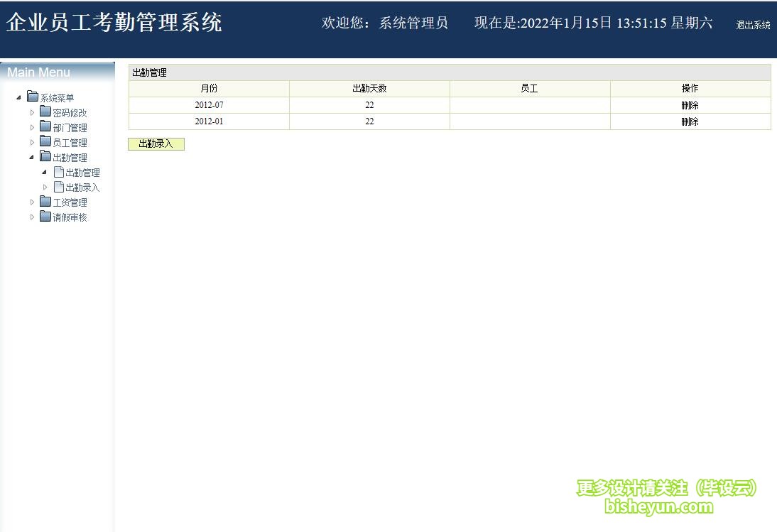Collapse the 出勤管理 folder arrow
Image resolution: width=777 pixels, height=532 pixels.
32,158
